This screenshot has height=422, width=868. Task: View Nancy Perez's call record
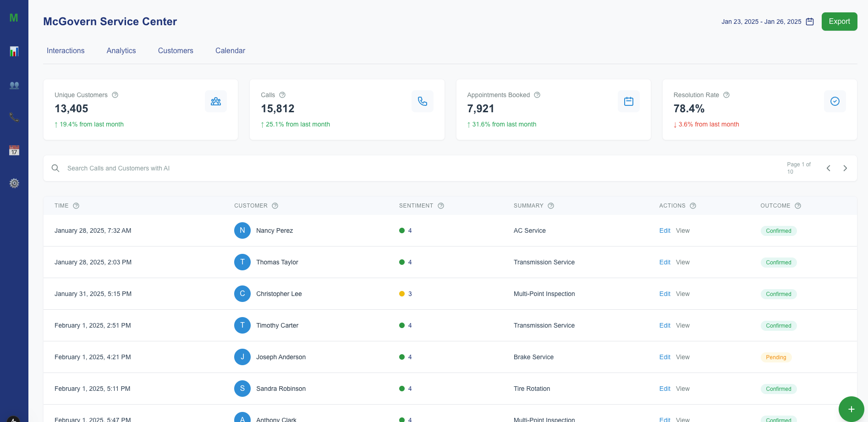[x=682, y=230]
